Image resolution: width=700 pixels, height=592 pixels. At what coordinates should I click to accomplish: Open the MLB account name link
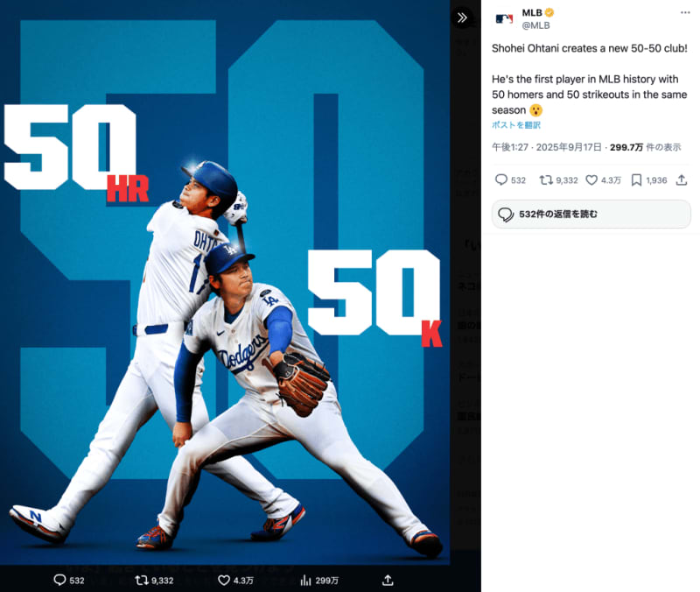point(532,13)
